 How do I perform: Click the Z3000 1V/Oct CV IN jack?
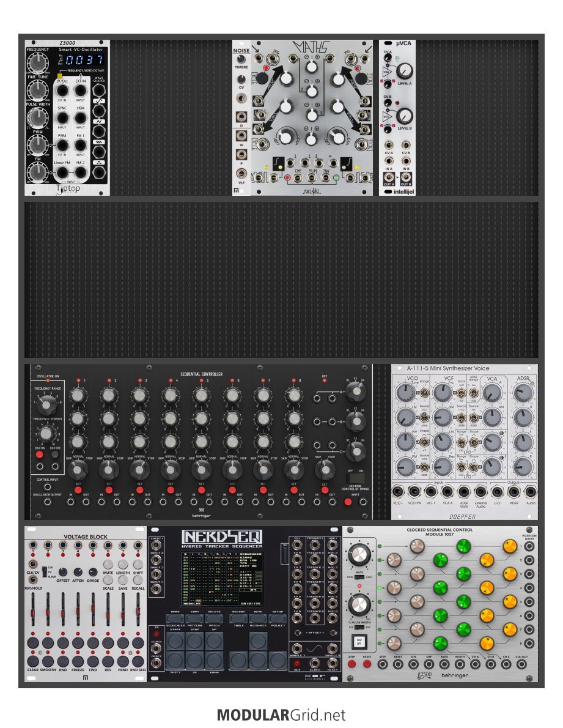coord(62,91)
